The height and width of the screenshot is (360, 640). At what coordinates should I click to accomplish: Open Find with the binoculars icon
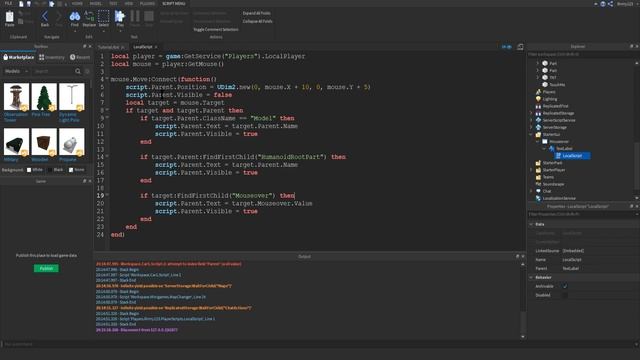tap(75, 17)
